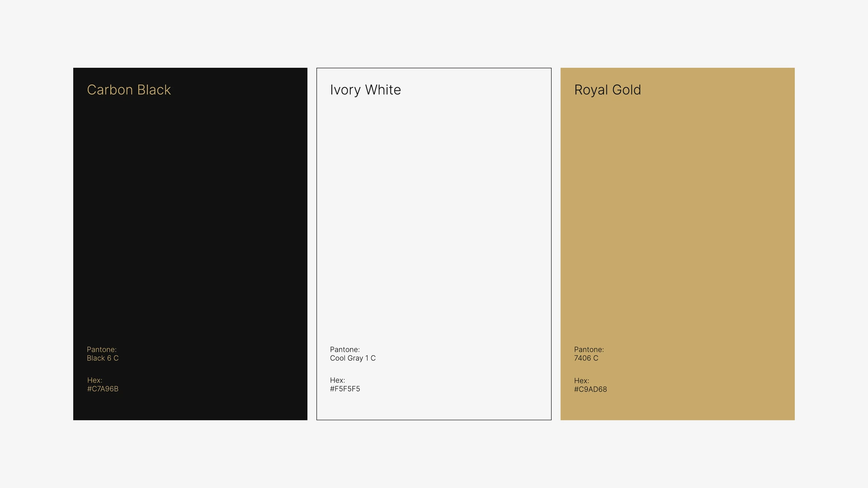
Task: Click the "Black 6 C" Pantone value
Action: tap(103, 358)
